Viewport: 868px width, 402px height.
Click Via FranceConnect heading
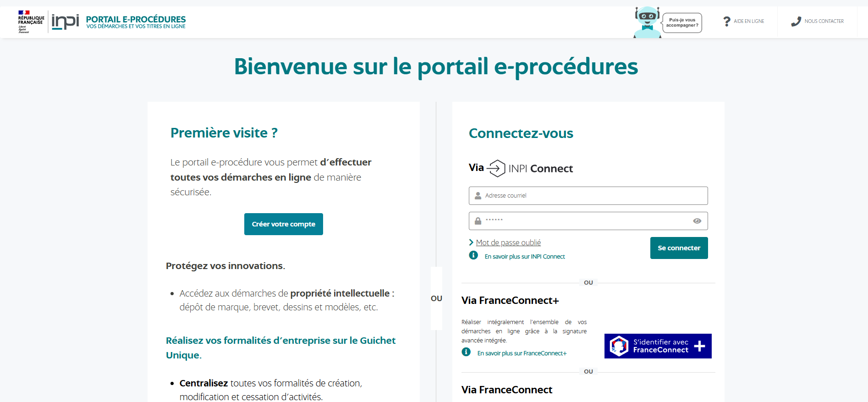(x=507, y=390)
